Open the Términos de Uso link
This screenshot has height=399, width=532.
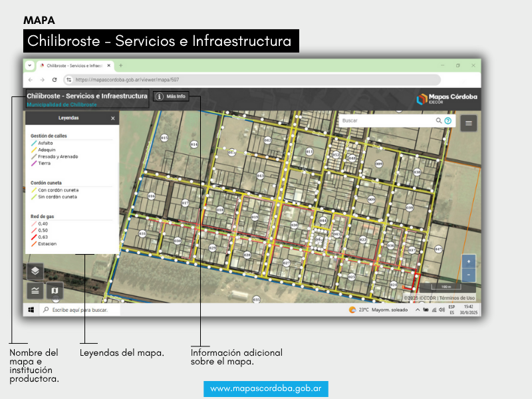coord(458,298)
